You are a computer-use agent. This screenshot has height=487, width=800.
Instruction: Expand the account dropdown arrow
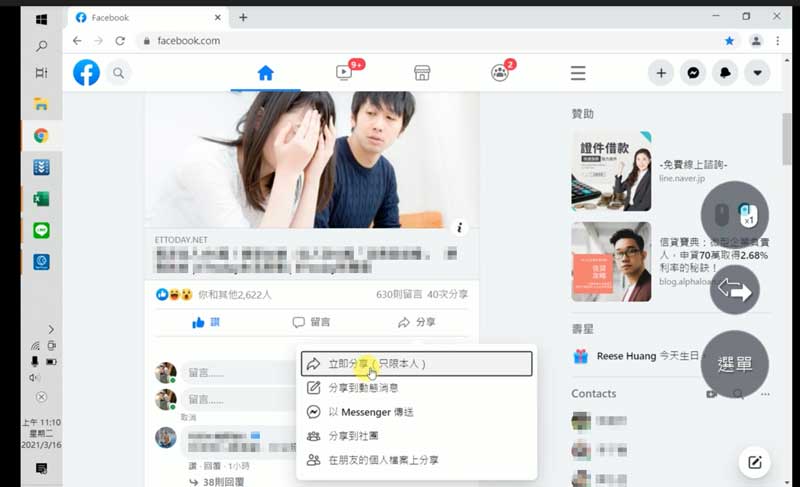(x=757, y=73)
